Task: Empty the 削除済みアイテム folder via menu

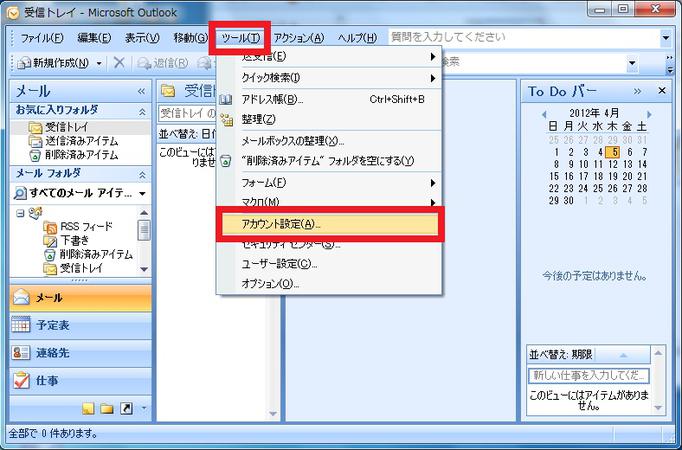Action: pyautogui.click(x=330, y=161)
